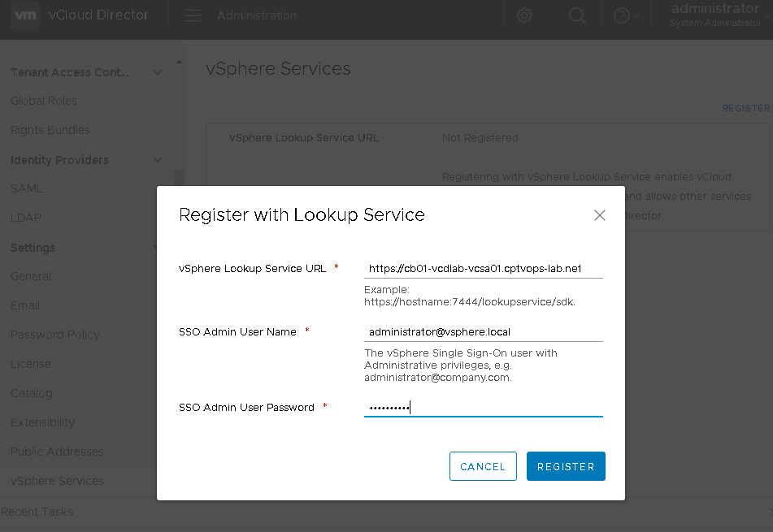Screen dimensions: 773x532
Task: Click the hamburger navigation menu icon
Action: (192, 15)
